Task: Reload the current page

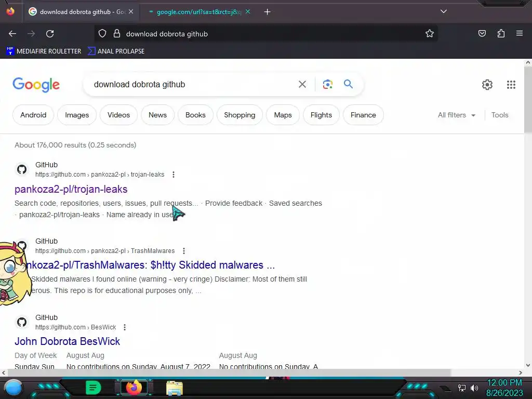Action: (50, 34)
